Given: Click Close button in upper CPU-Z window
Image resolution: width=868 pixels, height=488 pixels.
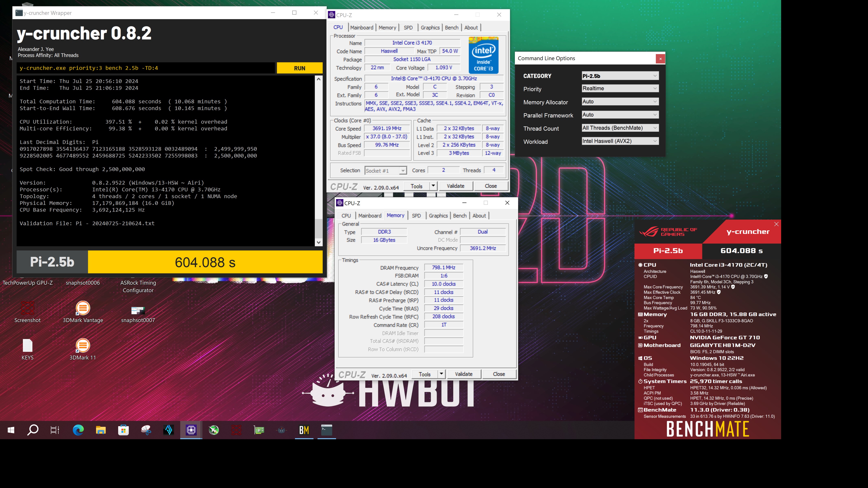Looking at the screenshot, I should tap(491, 186).
